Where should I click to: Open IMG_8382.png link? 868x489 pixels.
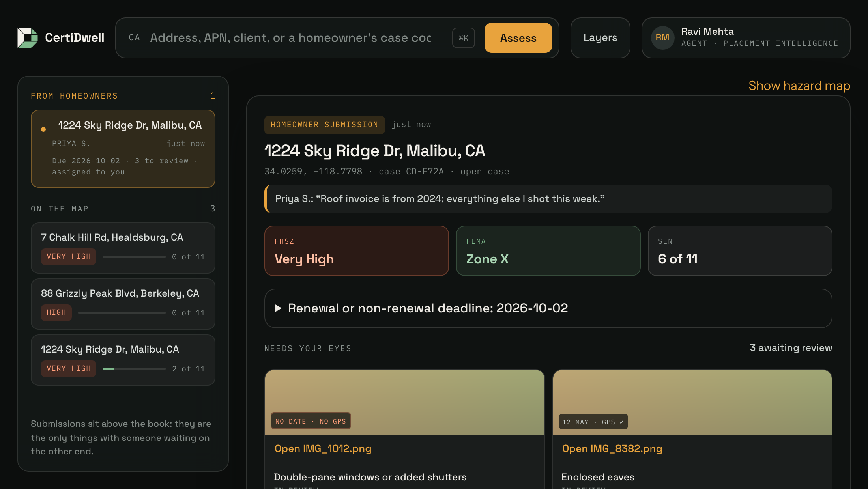click(x=612, y=449)
